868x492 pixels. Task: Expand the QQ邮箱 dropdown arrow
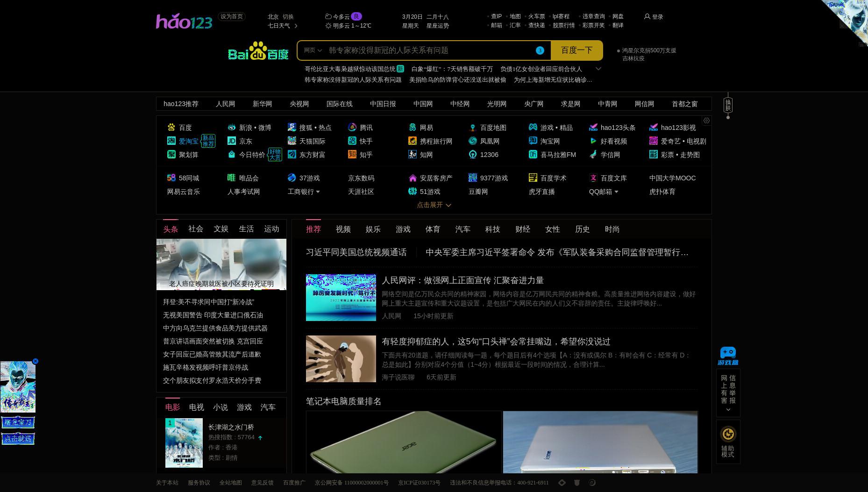(616, 192)
